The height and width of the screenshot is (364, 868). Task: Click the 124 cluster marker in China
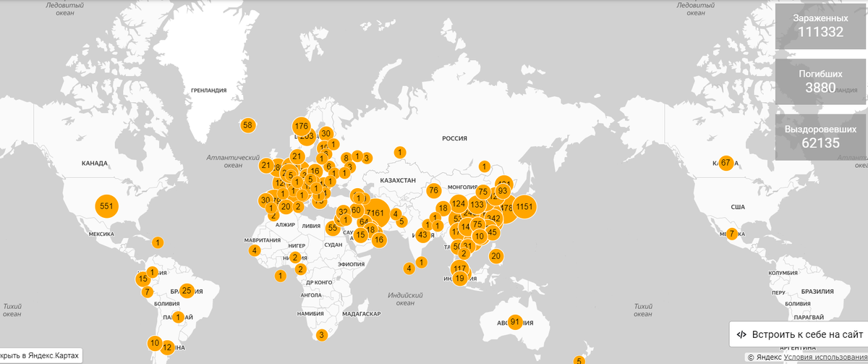458,203
